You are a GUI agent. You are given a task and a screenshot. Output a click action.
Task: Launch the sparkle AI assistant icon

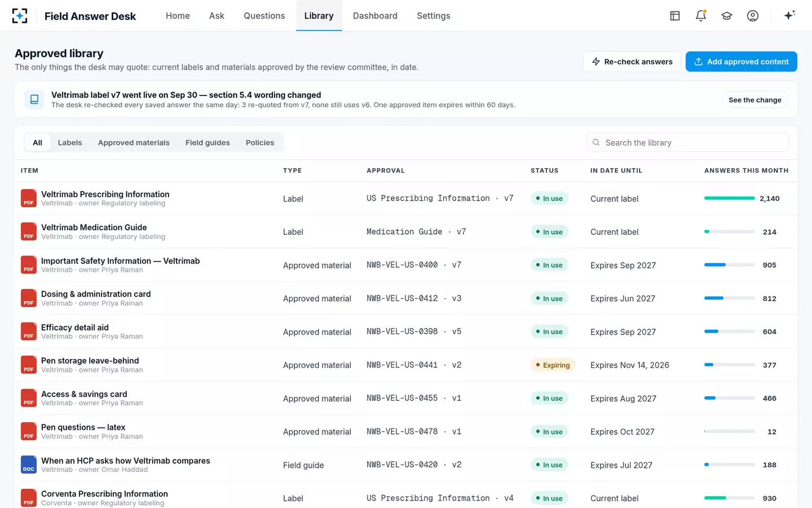pyautogui.click(x=789, y=15)
